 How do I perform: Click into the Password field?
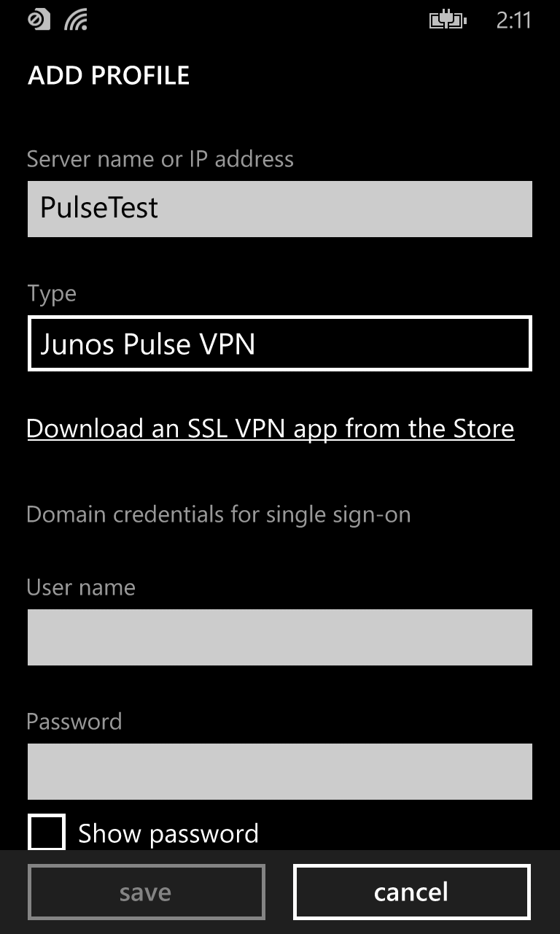(x=279, y=771)
